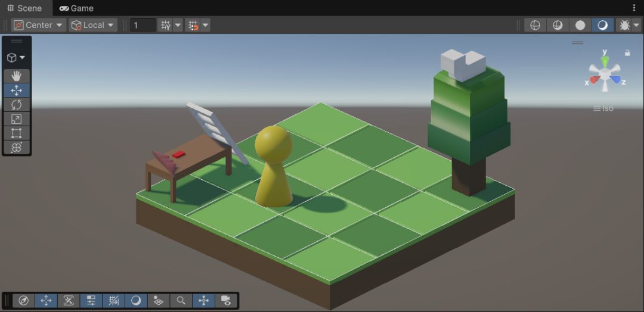Click the wireframe draw mode globe icon
Viewport: 644px width, 312px height.
point(535,25)
